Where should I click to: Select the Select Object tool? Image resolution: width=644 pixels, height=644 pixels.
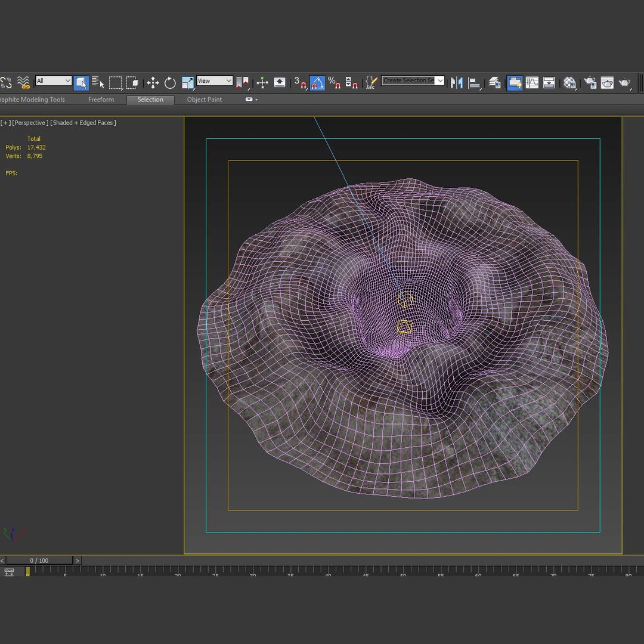(x=81, y=82)
